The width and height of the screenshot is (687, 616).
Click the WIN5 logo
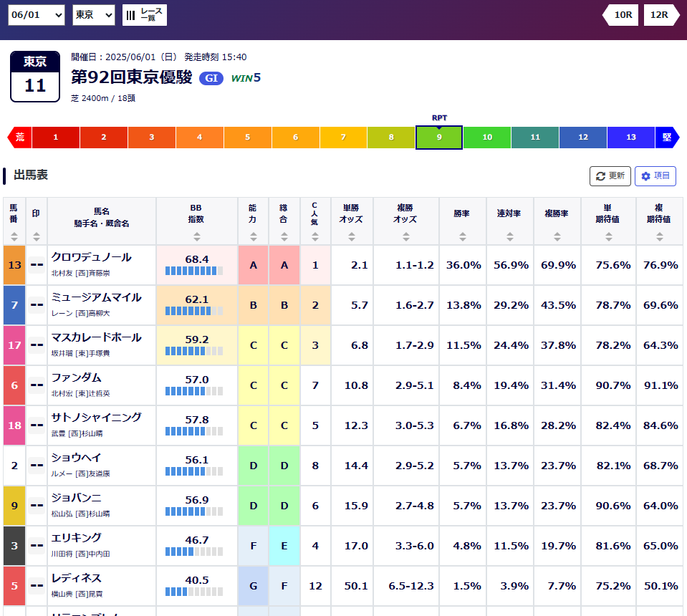(x=246, y=78)
